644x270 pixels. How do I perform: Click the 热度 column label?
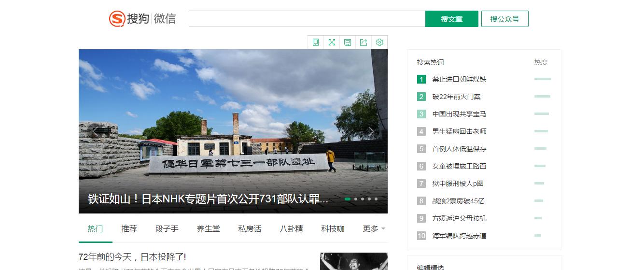click(541, 62)
